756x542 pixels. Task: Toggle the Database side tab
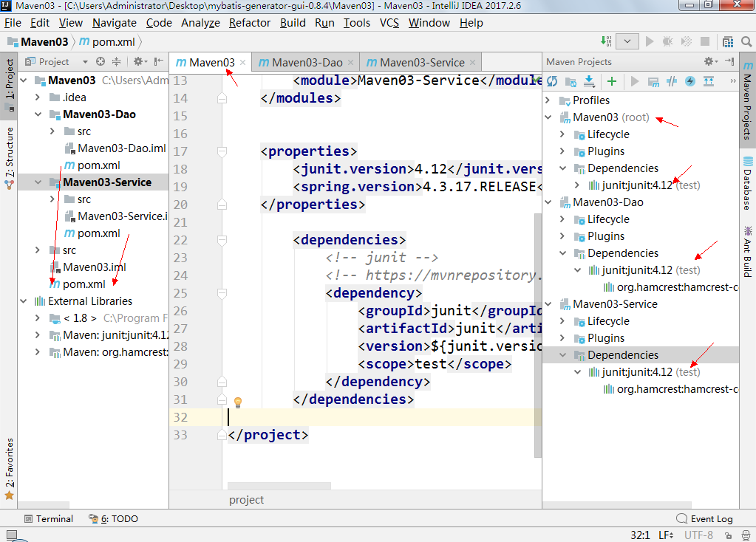747,184
